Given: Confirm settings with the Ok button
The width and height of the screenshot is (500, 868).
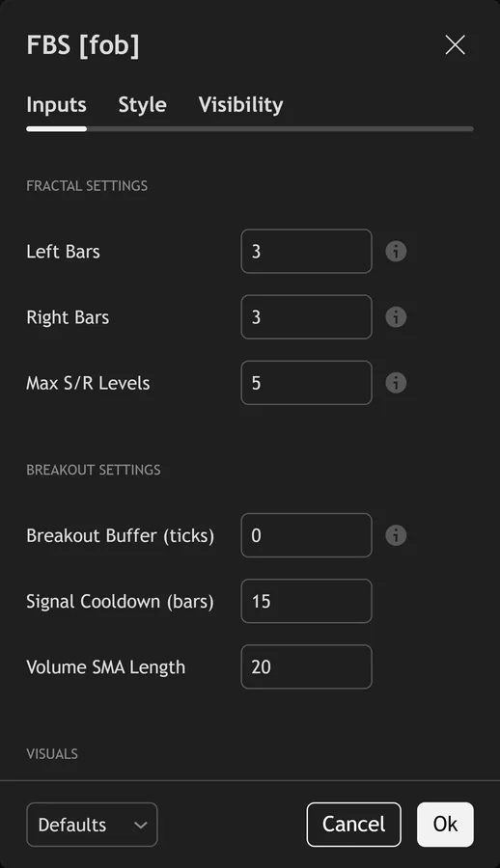Looking at the screenshot, I should (445, 825).
